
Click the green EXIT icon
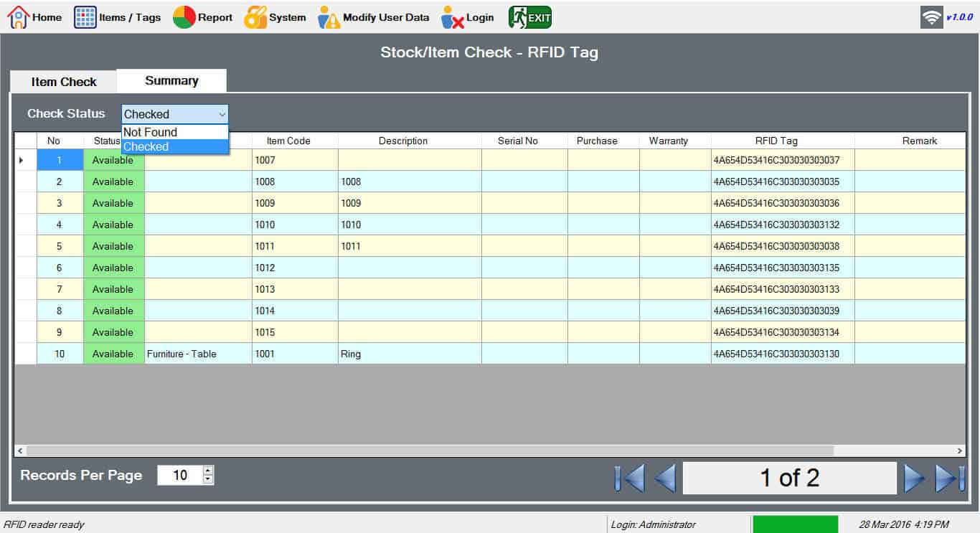point(530,17)
